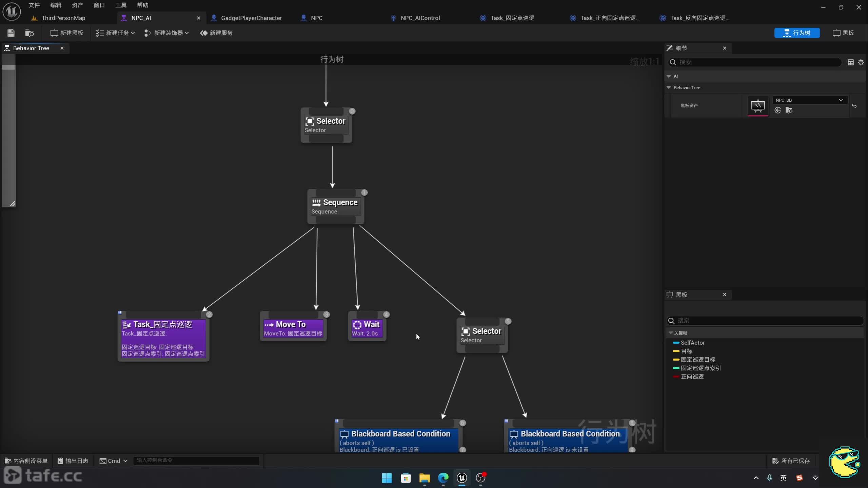Click reset blackboard asset to default arrow
The height and width of the screenshot is (488, 868).
pyautogui.click(x=854, y=106)
